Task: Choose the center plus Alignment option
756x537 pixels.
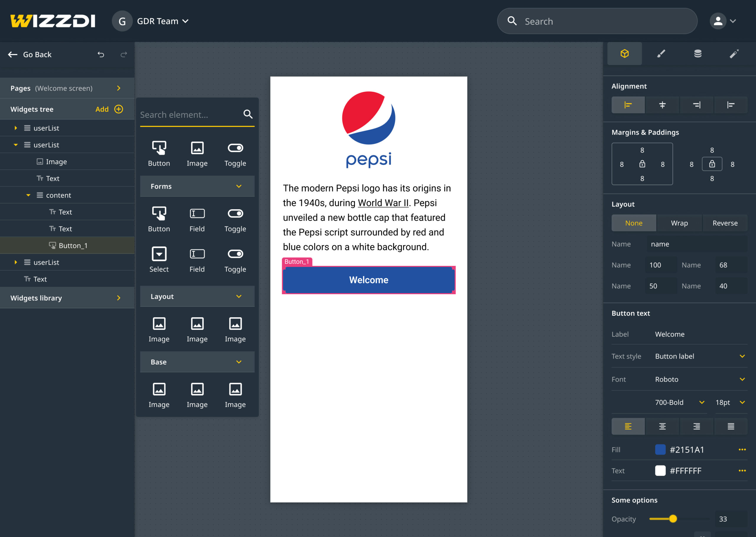Action: 662,105
